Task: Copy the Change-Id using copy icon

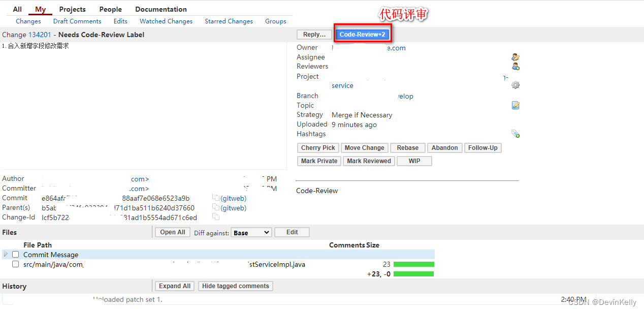Action: (215, 216)
